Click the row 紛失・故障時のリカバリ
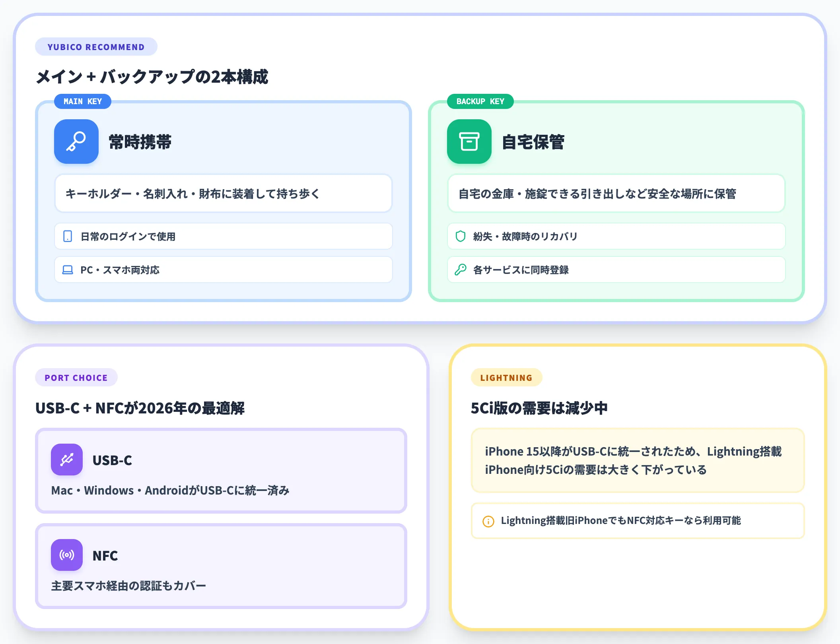 click(x=616, y=236)
